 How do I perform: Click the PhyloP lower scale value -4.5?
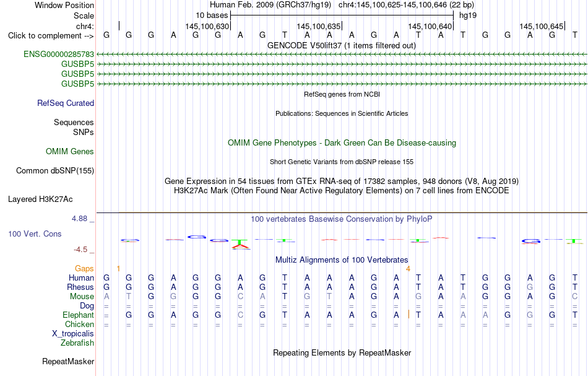[x=80, y=250]
